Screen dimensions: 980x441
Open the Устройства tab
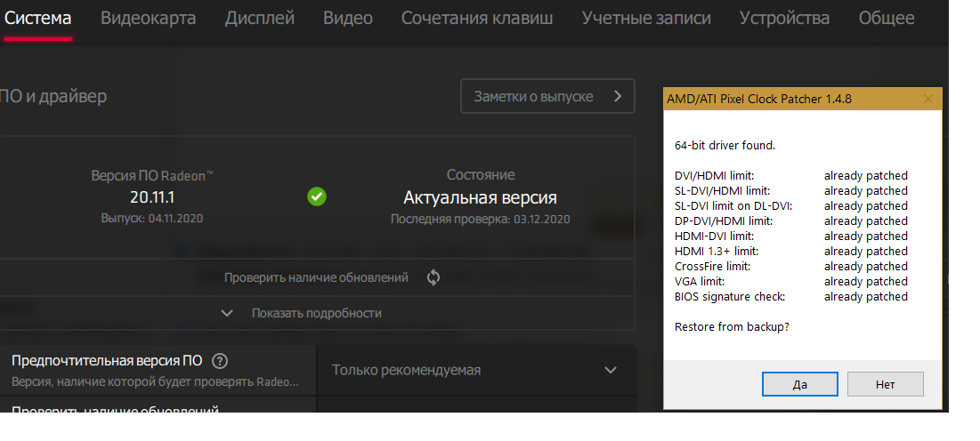[785, 18]
